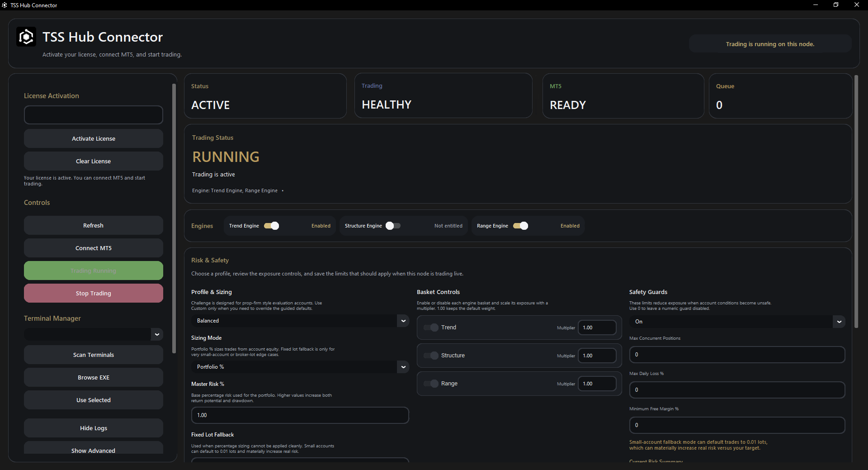This screenshot has width=868, height=470.
Task: Click the Activate License button
Action: 94,138
